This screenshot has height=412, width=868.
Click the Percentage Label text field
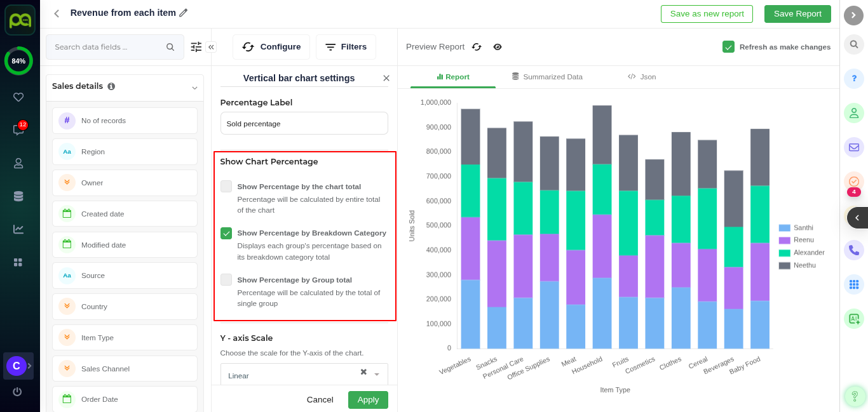(304, 124)
